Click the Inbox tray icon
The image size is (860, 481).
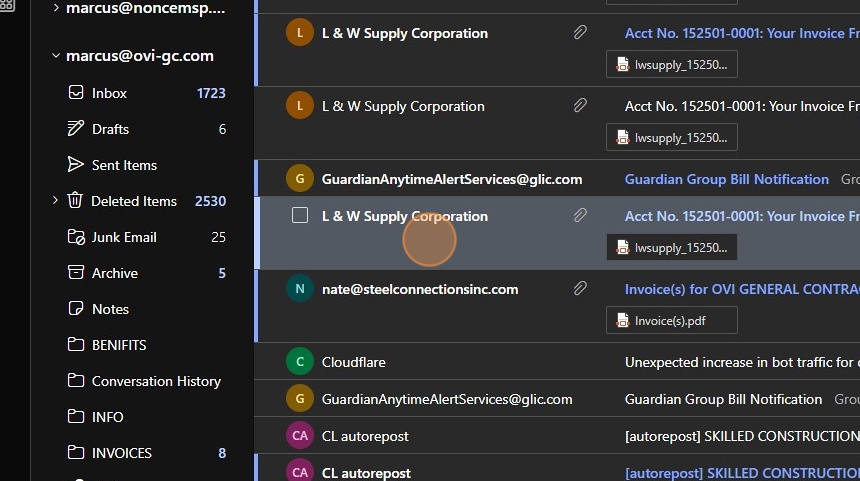point(76,92)
